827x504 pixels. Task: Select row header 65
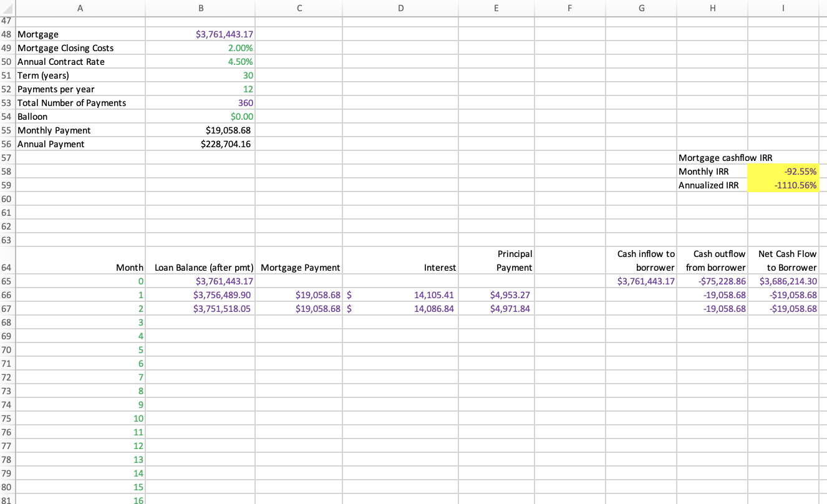coord(7,281)
